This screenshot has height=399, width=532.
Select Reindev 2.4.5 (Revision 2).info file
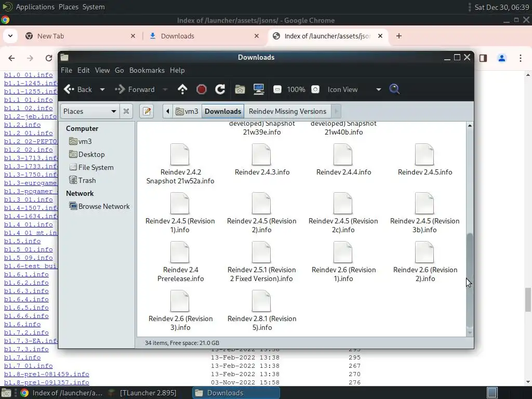(262, 212)
